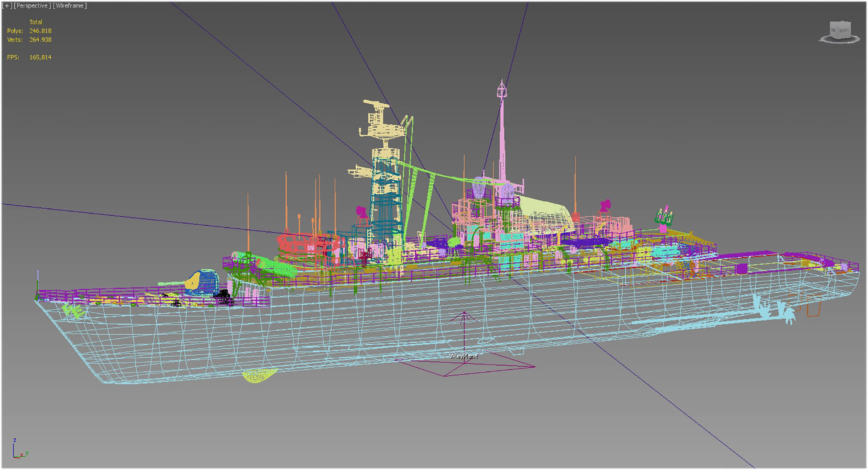The height and width of the screenshot is (470, 868).
Task: Open the [+] viewport general menu
Action: (7, 6)
